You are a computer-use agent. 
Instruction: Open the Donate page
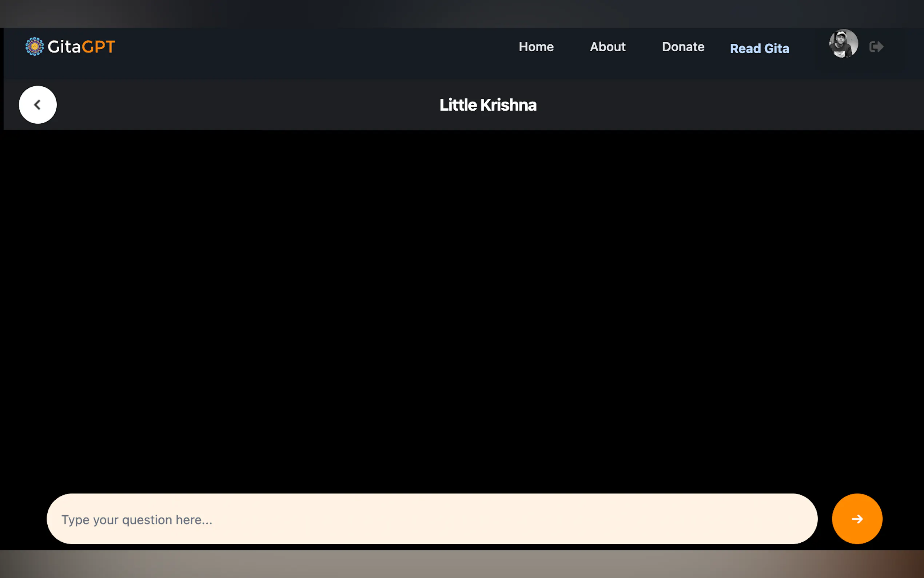tap(683, 47)
